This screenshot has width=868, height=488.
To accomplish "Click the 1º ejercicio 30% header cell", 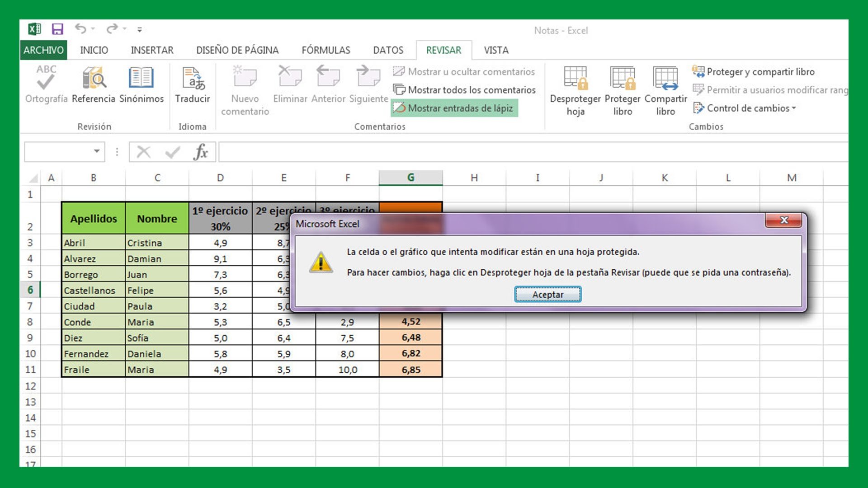I will (x=220, y=218).
